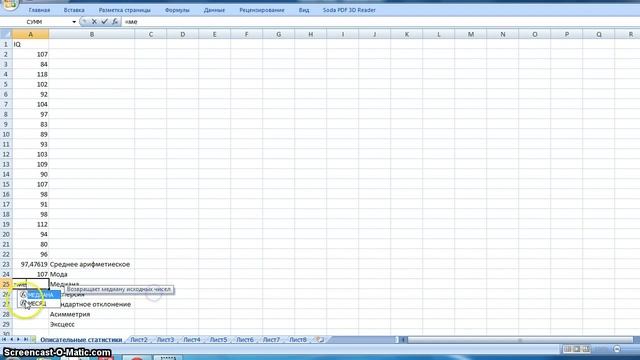Image resolution: width=640 pixels, height=360 pixels.
Task: Choose МЕСЯЦ from the autocomplete list
Action: 40,303
